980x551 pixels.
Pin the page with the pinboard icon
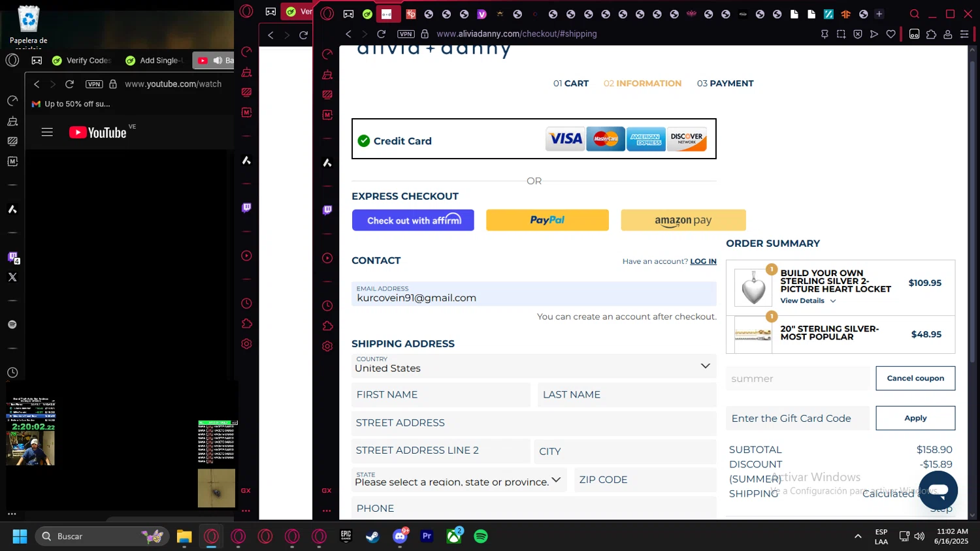[x=825, y=34]
